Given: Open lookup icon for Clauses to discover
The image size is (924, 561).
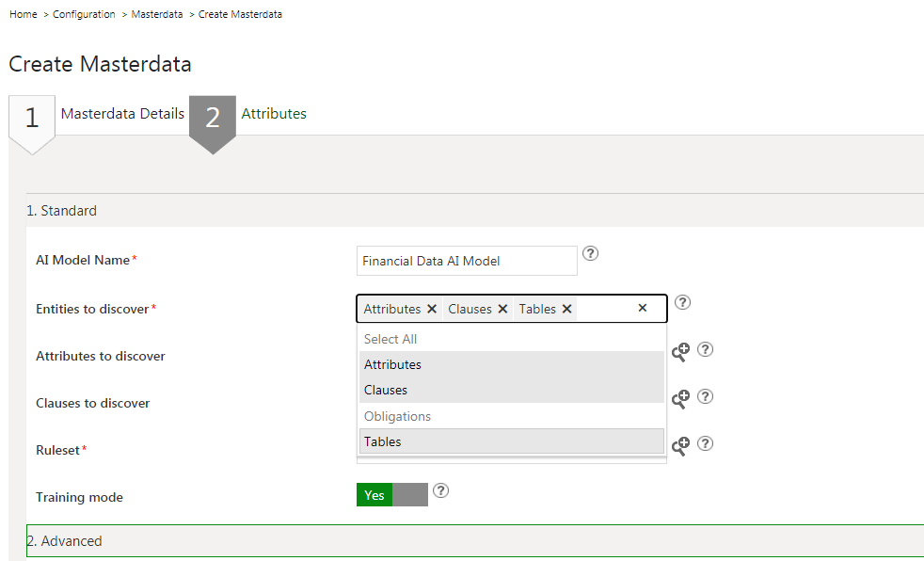Looking at the screenshot, I should coord(680,398).
